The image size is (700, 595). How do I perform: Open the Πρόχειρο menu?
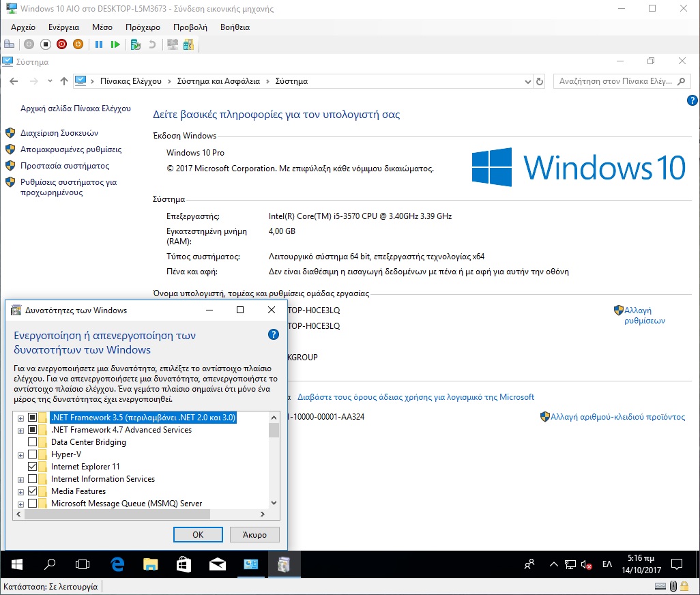click(x=143, y=27)
